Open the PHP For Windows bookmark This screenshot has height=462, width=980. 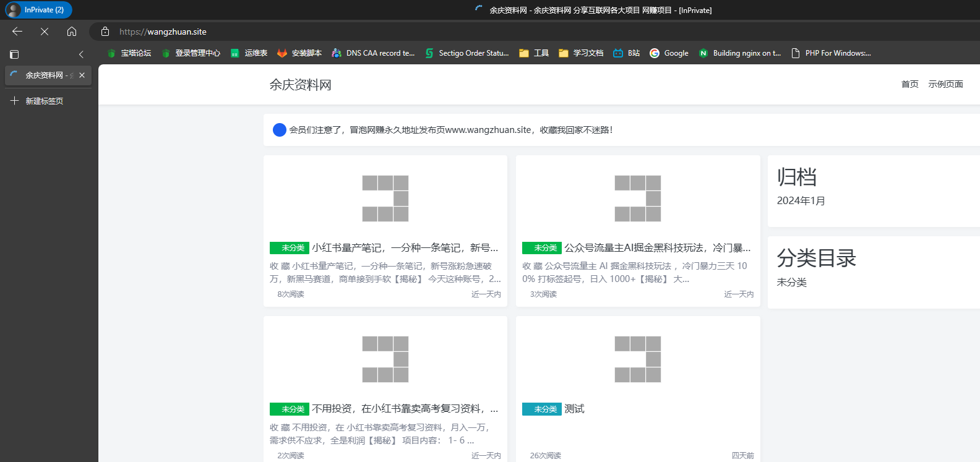tap(831, 53)
